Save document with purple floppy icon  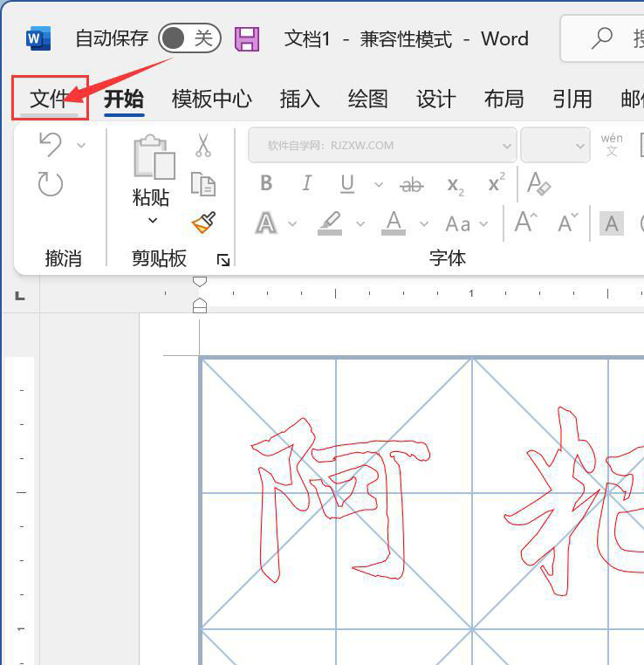pos(247,39)
